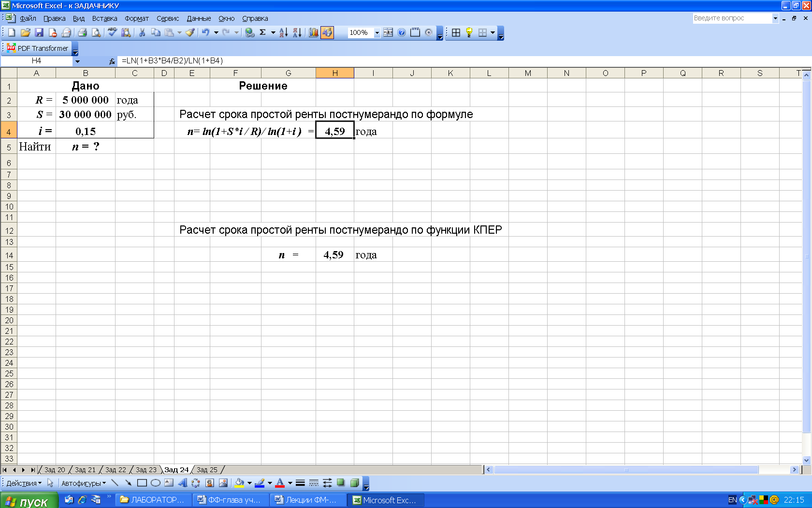Select cell B3 containing 30 000 000
This screenshot has height=508, width=812.
86,115
